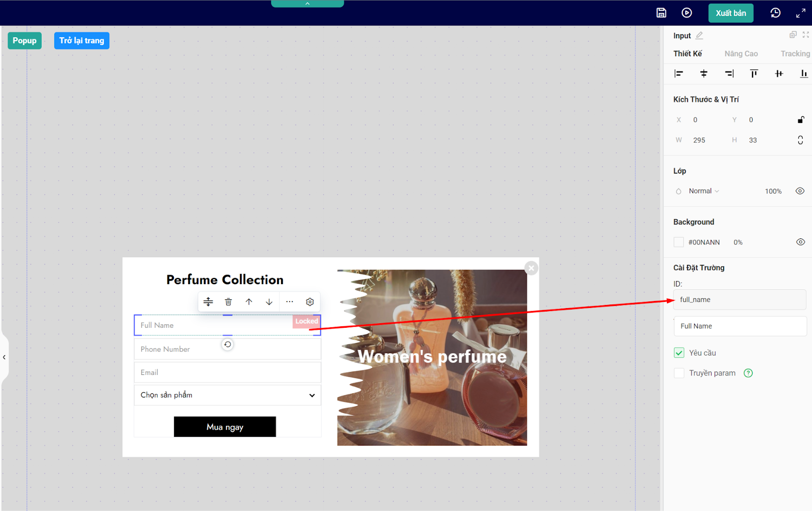This screenshot has width=812, height=511.
Task: Edit the Input element name pencil icon
Action: [x=699, y=36]
